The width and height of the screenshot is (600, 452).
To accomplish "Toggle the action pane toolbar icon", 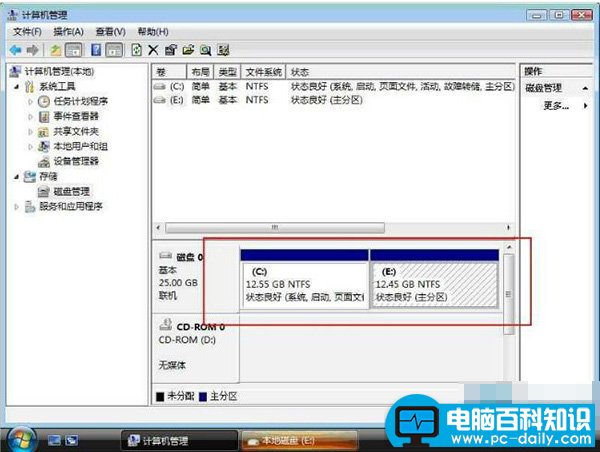I will (114, 50).
